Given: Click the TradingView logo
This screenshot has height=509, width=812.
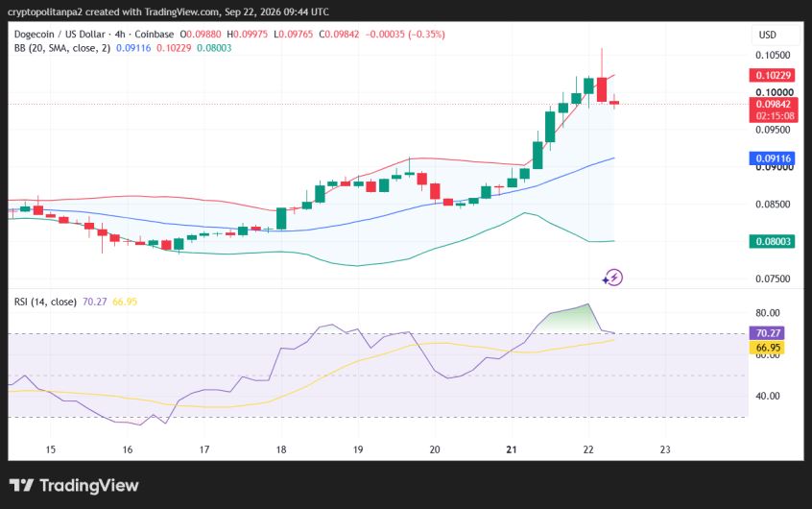Looking at the screenshot, I should click(74, 485).
